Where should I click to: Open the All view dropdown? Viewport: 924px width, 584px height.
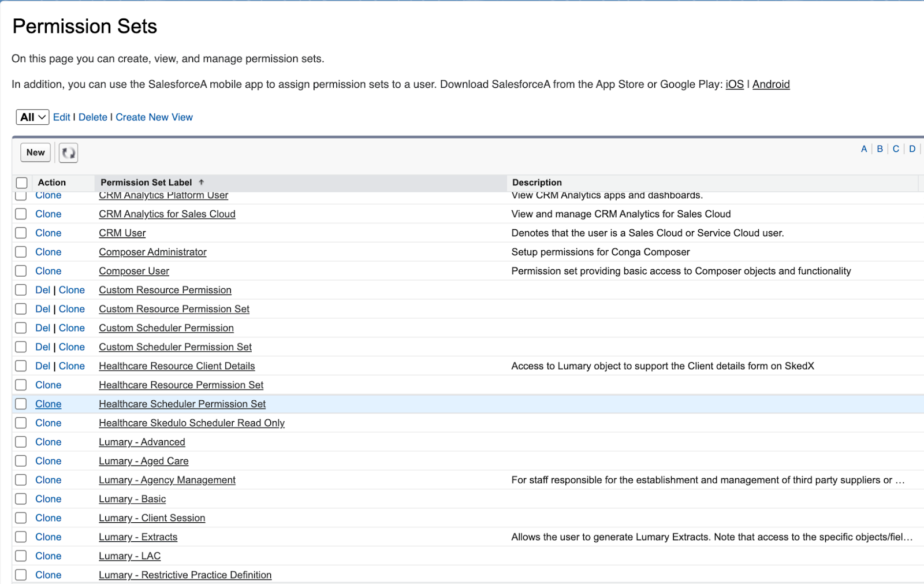click(x=32, y=117)
